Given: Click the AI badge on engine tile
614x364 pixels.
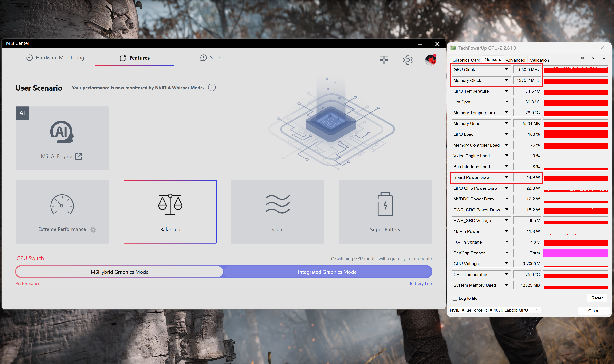Looking at the screenshot, I should point(22,113).
